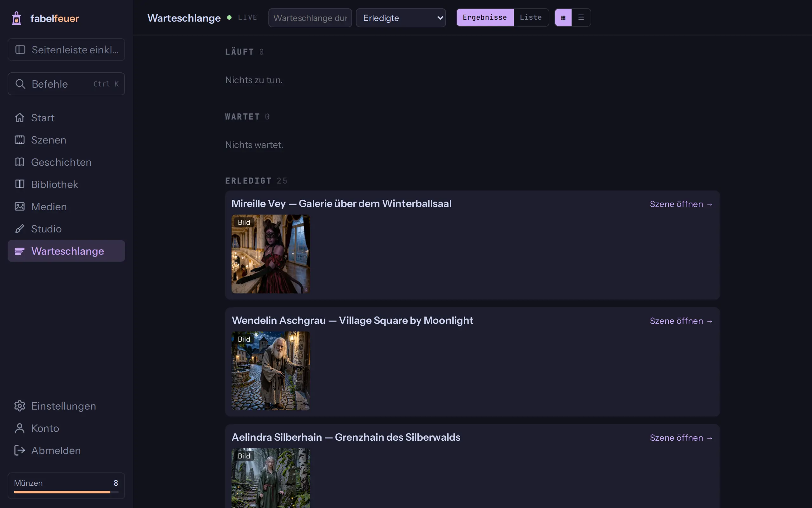
Task: Collapse sidebar via Seitenleiste einklappen button
Action: [66, 50]
